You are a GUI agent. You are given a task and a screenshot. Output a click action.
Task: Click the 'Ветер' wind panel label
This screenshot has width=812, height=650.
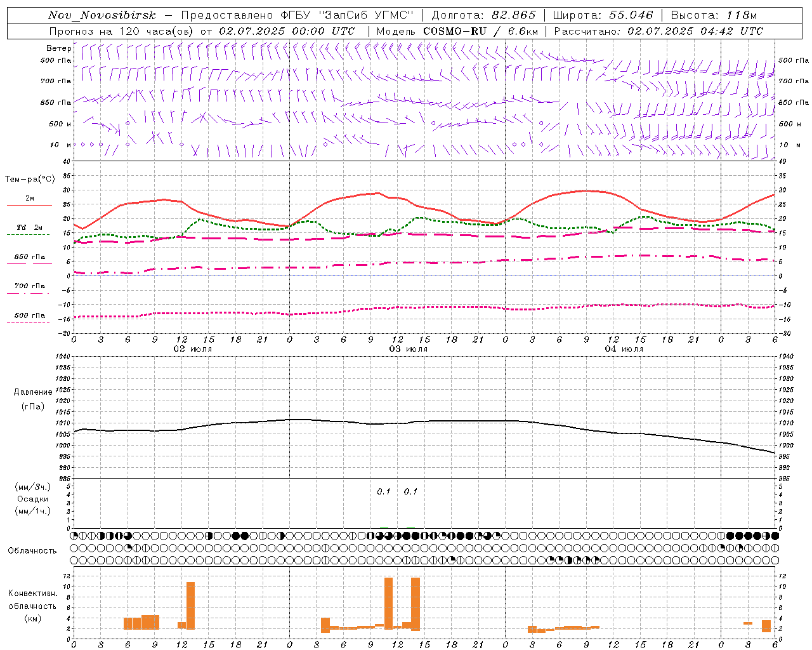pos(58,48)
